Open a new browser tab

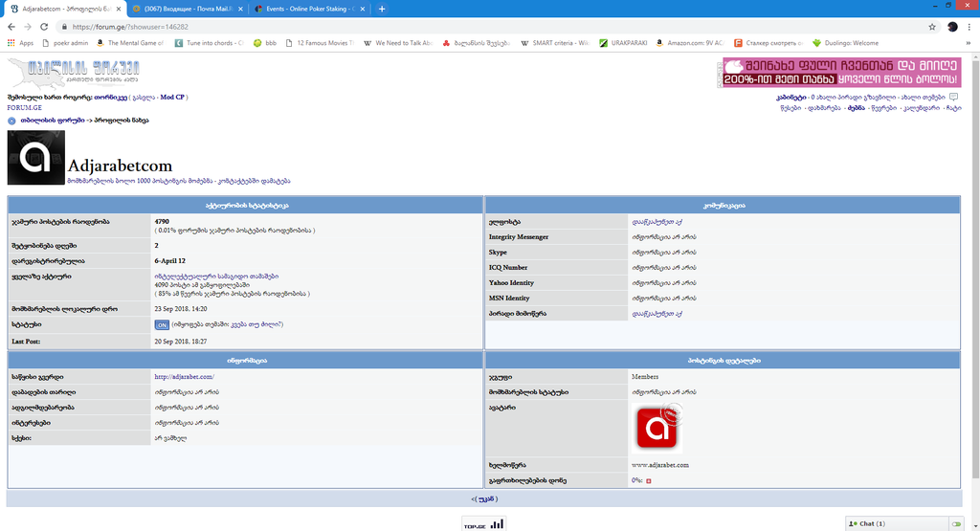pos(381,9)
